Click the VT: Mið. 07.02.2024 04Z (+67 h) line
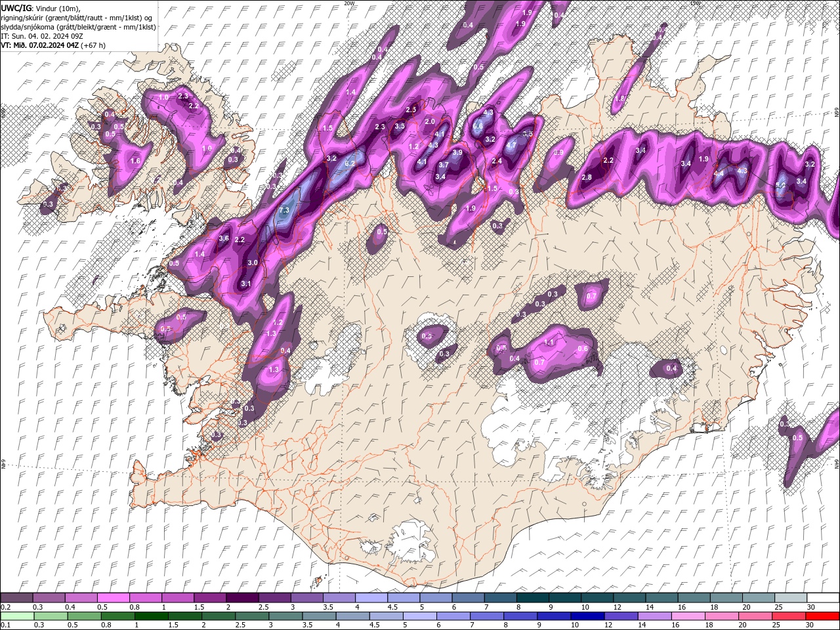840x630 pixels. click(x=53, y=45)
